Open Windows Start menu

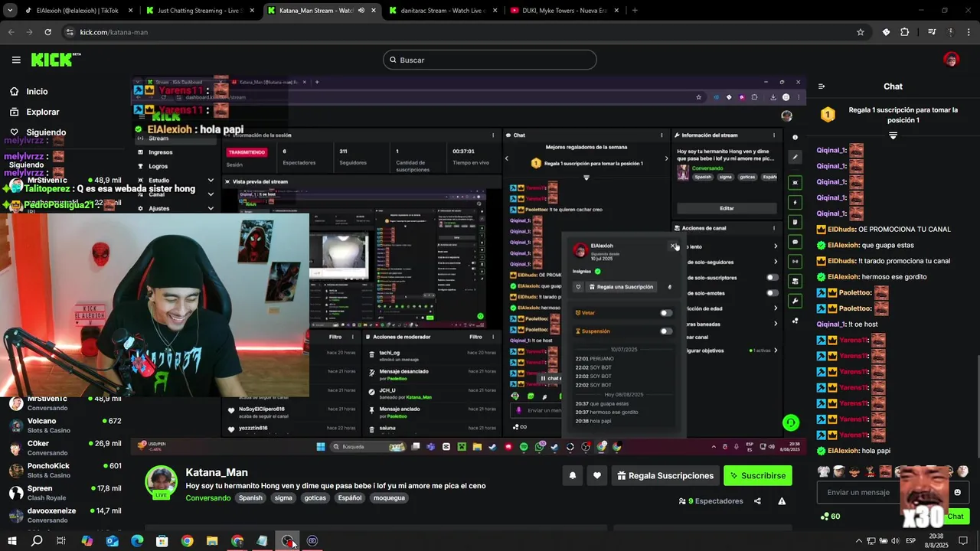(12, 541)
